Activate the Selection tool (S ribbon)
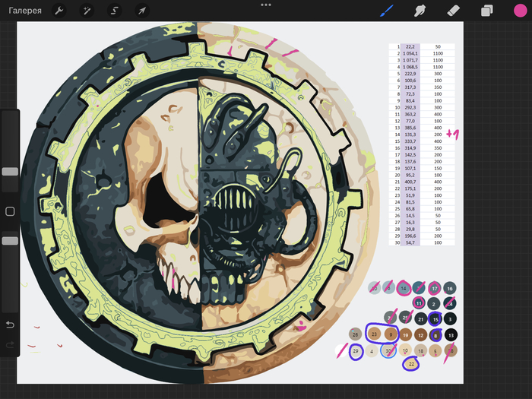The image size is (532, 399). (x=114, y=11)
